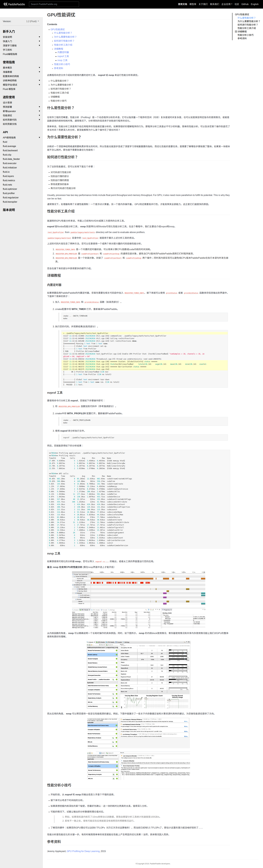Open 联系我们 in top navigation
Image resolution: width=263 pixels, height=868 pixels.
(x=214, y=4)
